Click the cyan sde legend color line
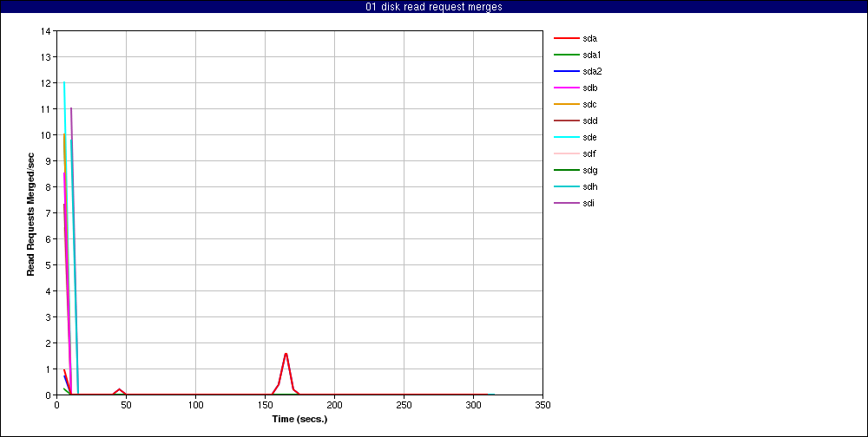This screenshot has height=437, width=868. [x=566, y=137]
